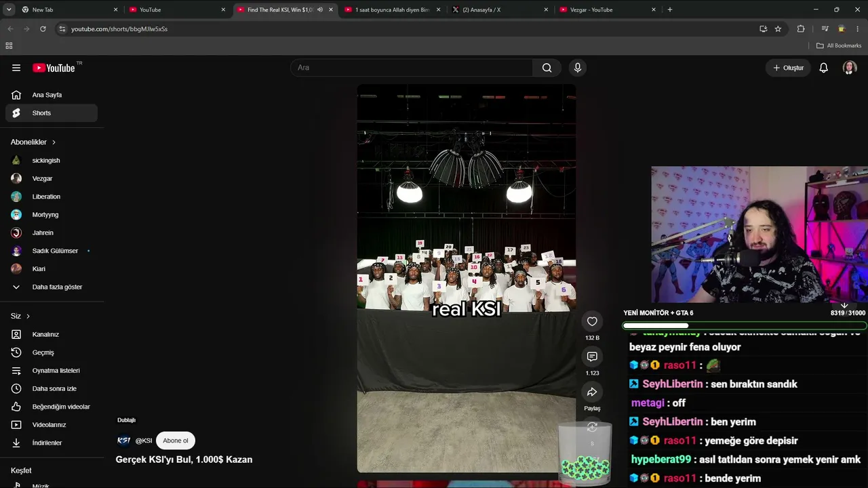Open the notifications bell
The image size is (868, 488).
pos(823,68)
